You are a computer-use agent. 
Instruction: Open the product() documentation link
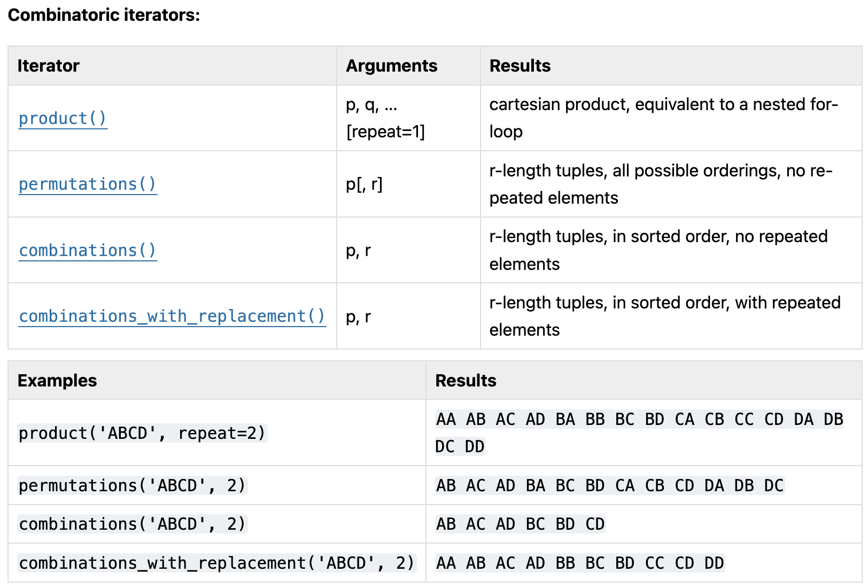63,118
